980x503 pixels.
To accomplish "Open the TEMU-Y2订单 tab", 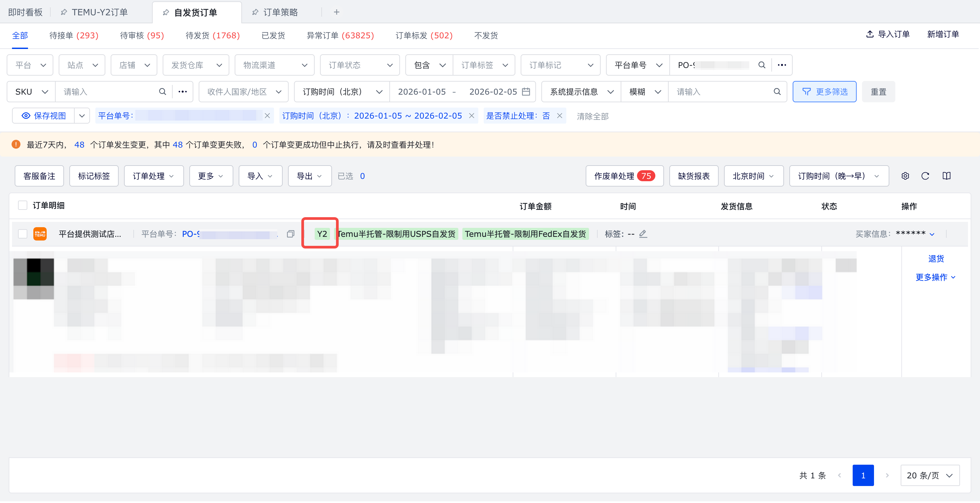I will (x=99, y=12).
